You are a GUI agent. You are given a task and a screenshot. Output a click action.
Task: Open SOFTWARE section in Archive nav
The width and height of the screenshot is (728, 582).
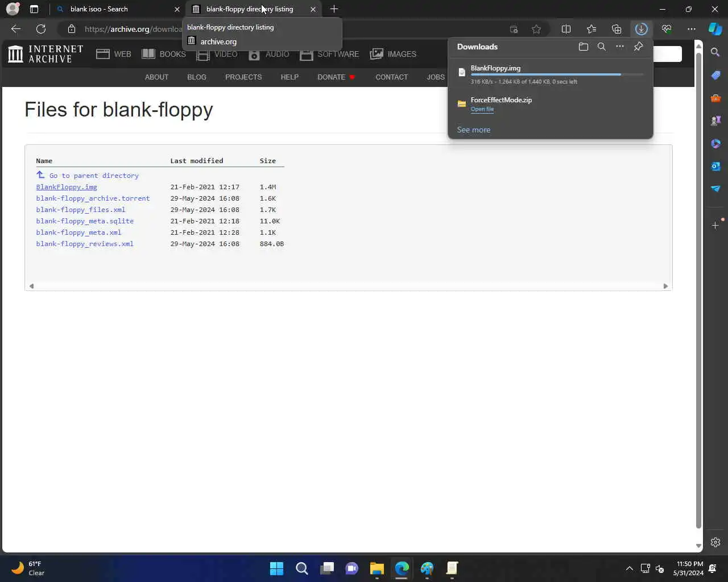(329, 54)
